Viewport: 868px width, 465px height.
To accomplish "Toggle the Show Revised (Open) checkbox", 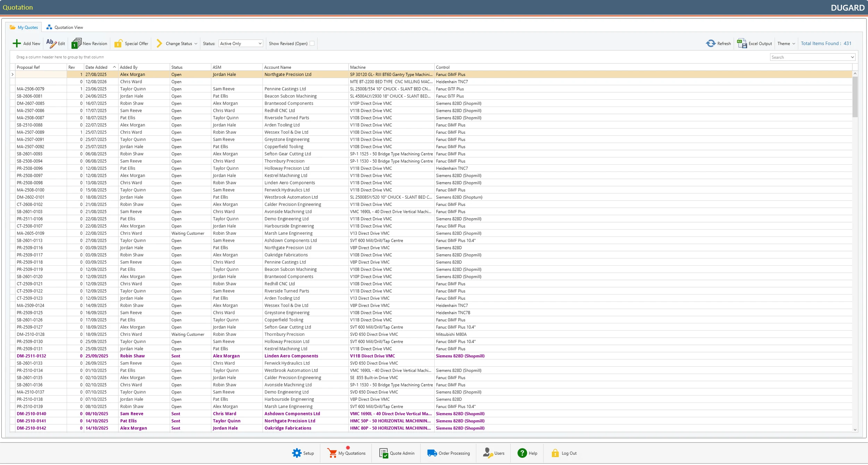I will click(312, 43).
